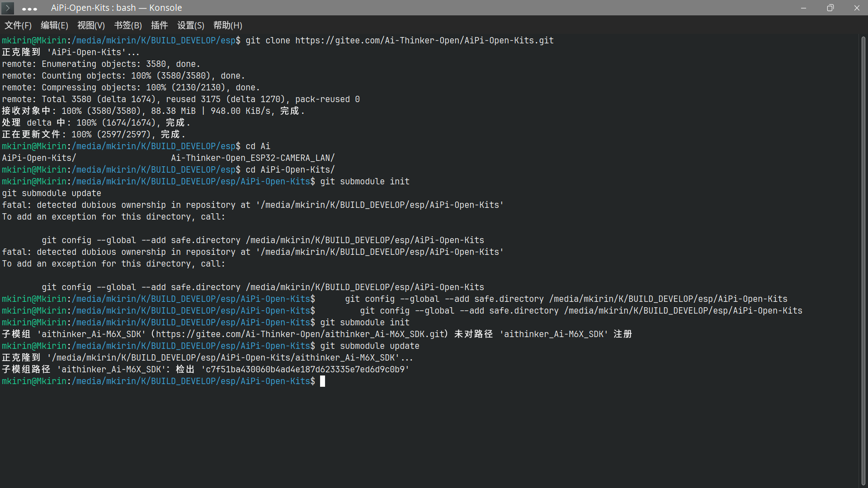Click the "正克隆到 'AiPi-Open-Kits'..." line
The width and height of the screenshot is (868, 488).
click(71, 52)
